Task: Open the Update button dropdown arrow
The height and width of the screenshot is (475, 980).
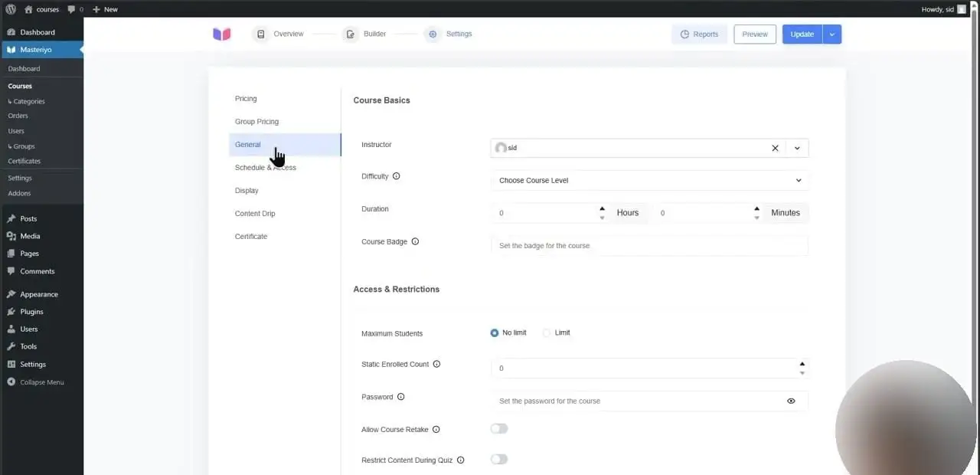Action: [x=832, y=34]
